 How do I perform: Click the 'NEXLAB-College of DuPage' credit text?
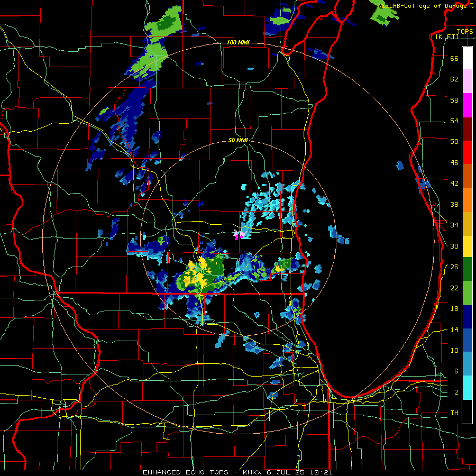[424, 6]
